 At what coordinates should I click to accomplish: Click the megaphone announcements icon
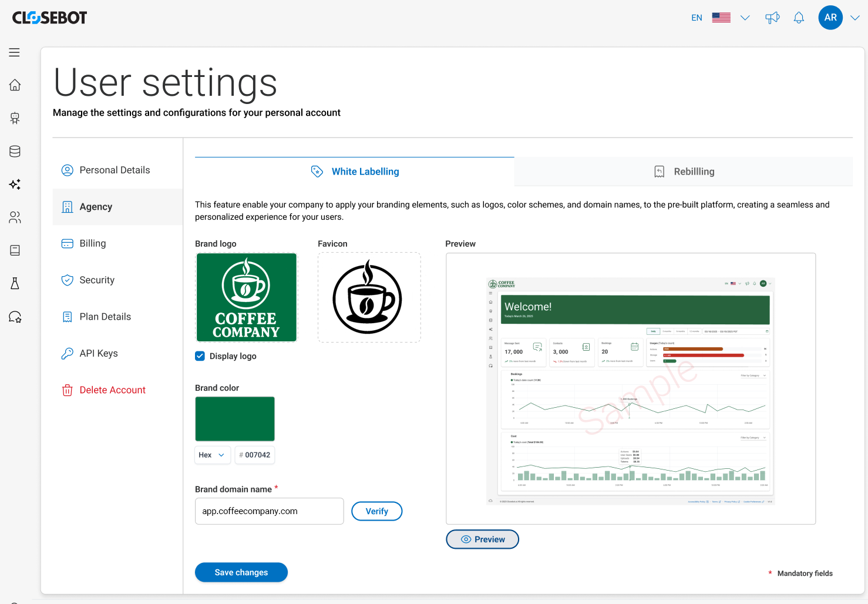pyautogui.click(x=772, y=18)
